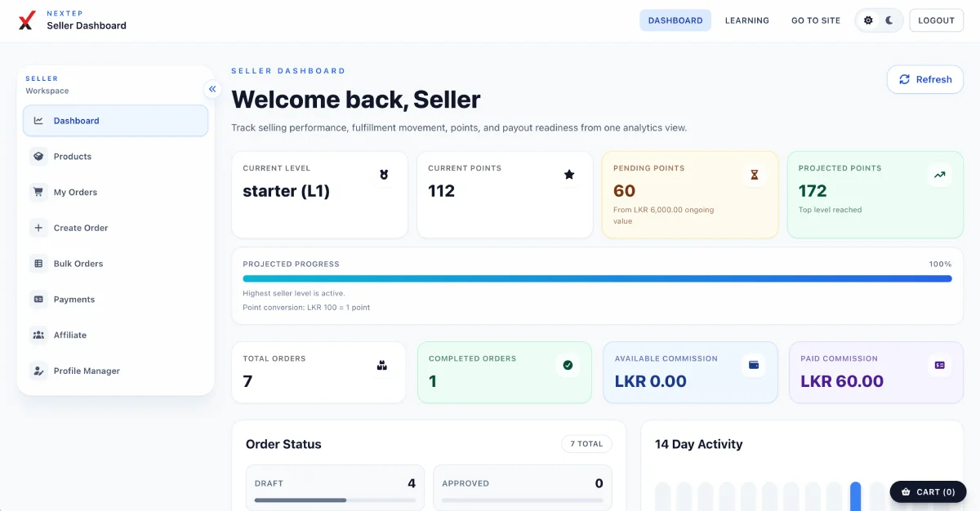Click the 7 TOTAL badge
This screenshot has height=511, width=980.
(x=586, y=444)
